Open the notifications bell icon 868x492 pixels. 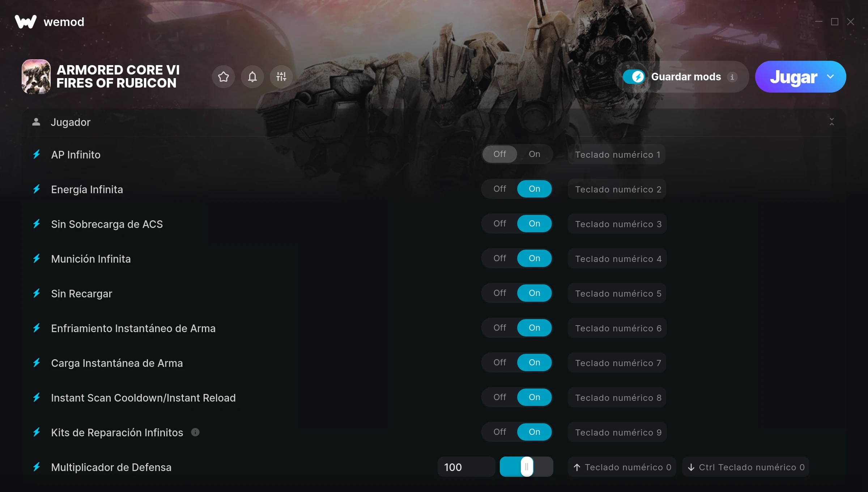click(x=252, y=77)
